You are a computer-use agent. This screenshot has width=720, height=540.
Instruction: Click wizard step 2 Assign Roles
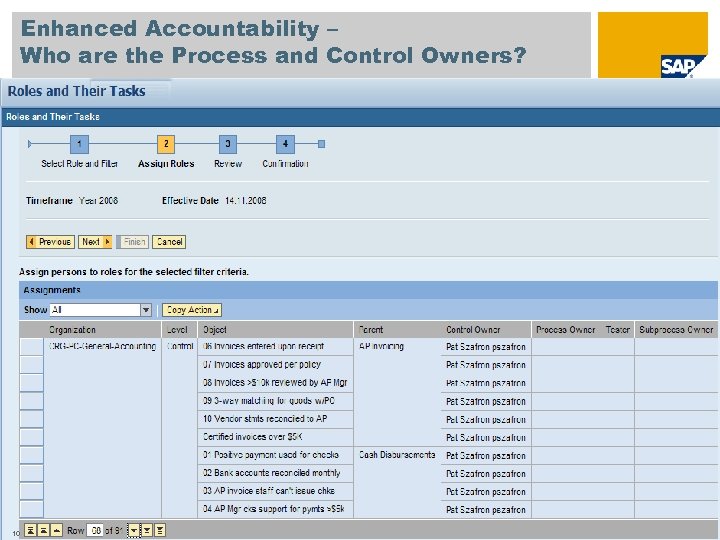pos(166,144)
